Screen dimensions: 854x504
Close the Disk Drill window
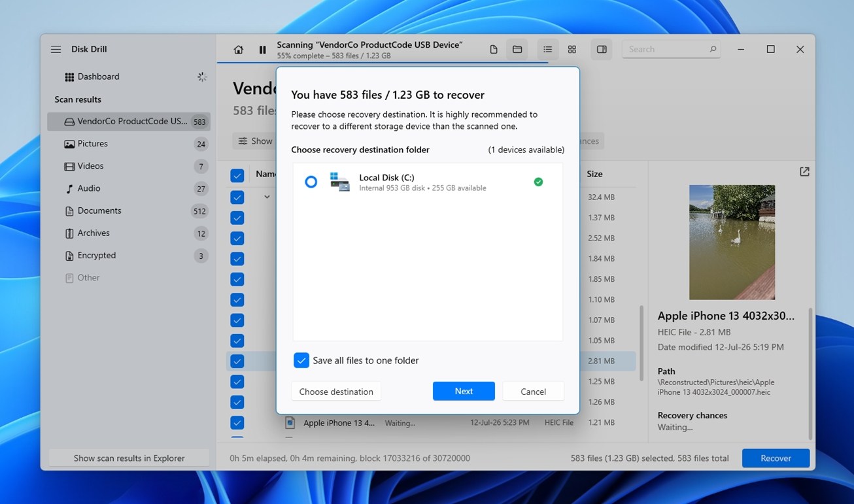point(800,50)
